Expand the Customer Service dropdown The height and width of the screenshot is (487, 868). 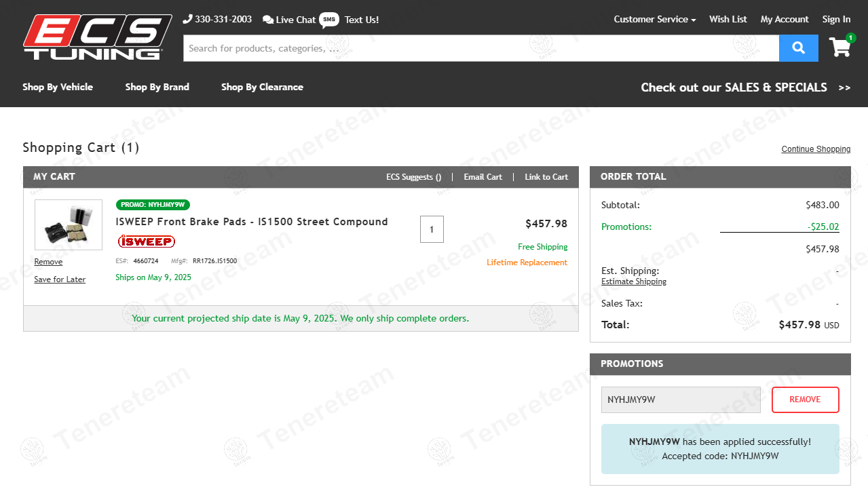[654, 19]
